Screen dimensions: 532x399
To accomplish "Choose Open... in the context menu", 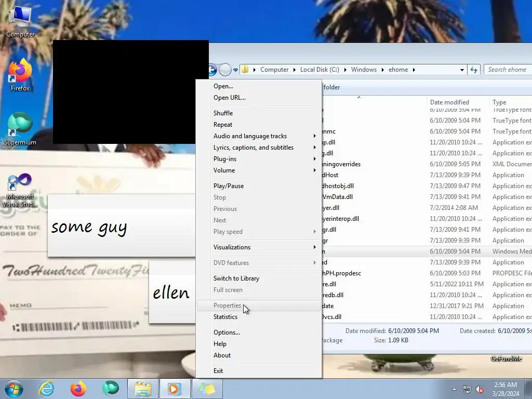I will coord(259,86).
